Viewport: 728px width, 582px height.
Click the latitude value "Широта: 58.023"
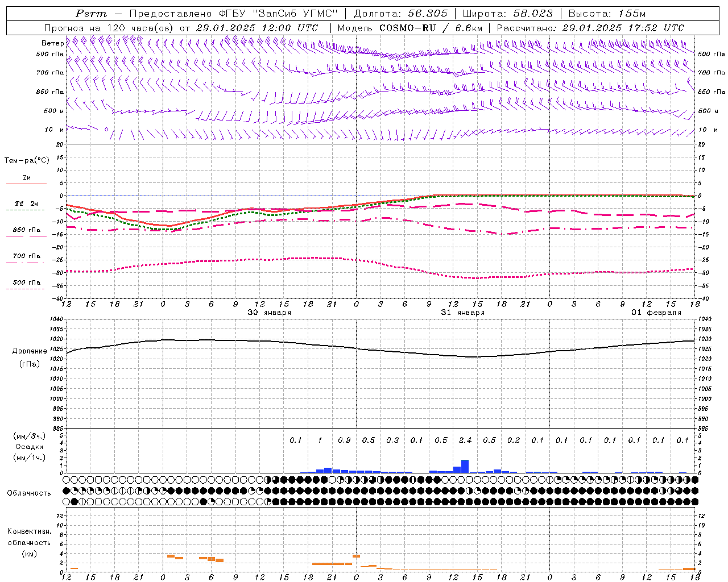click(507, 14)
